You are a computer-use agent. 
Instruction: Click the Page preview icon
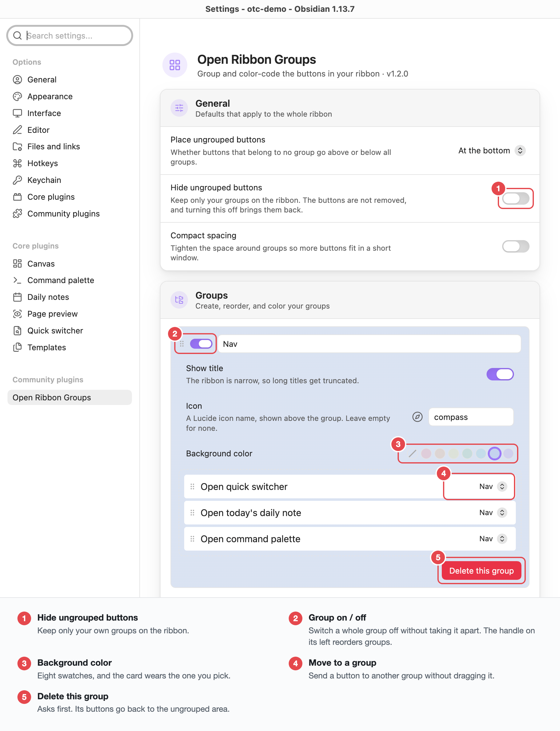pyautogui.click(x=17, y=314)
